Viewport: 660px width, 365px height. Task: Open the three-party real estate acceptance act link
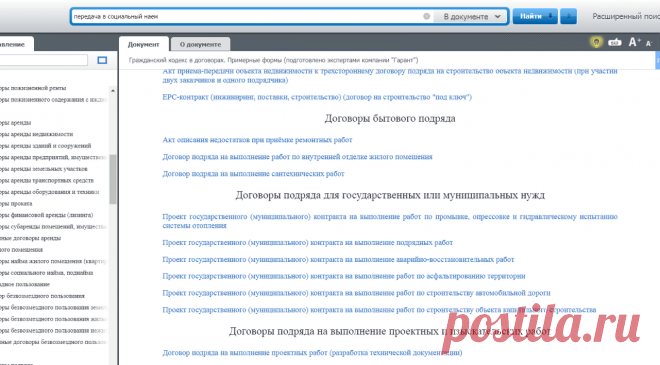[x=390, y=75]
